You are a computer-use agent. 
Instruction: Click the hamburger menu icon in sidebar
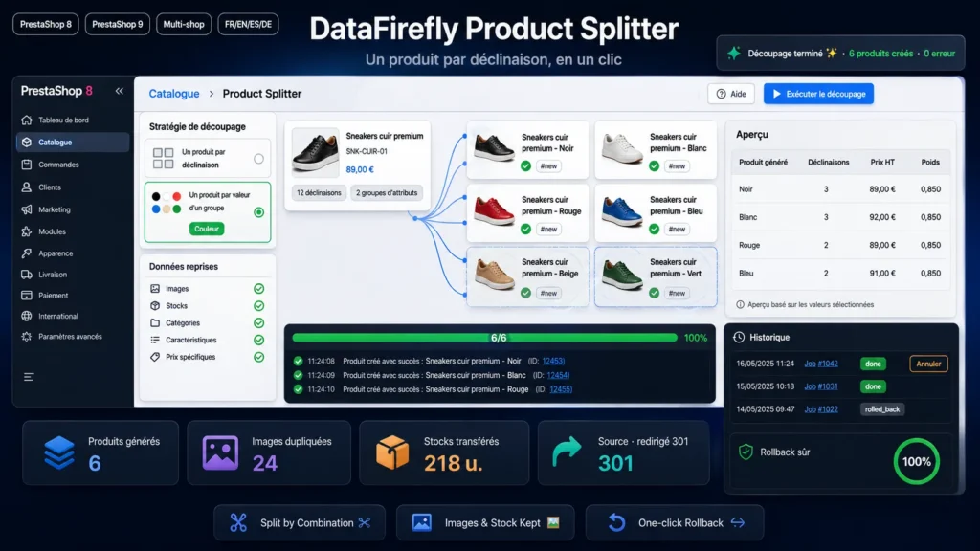29,377
